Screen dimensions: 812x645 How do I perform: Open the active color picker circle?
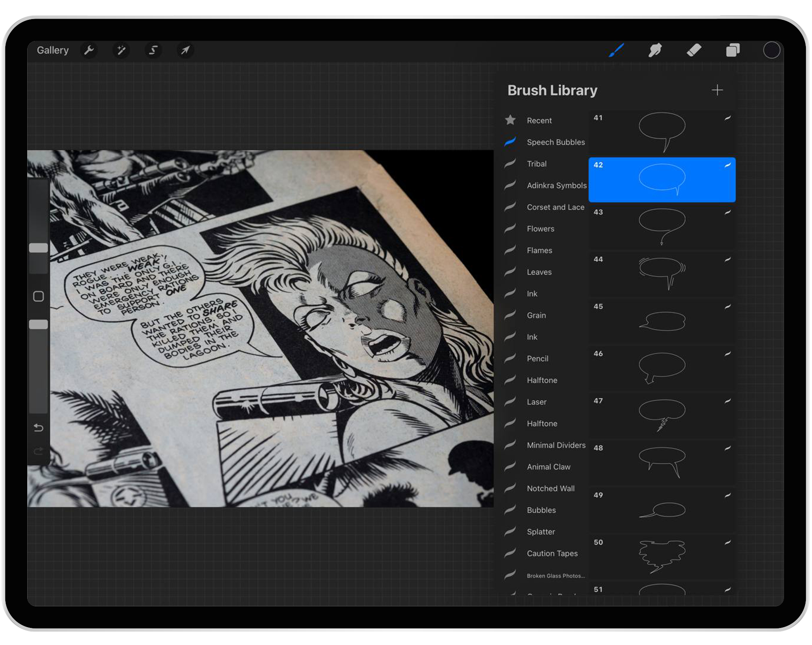tap(771, 50)
